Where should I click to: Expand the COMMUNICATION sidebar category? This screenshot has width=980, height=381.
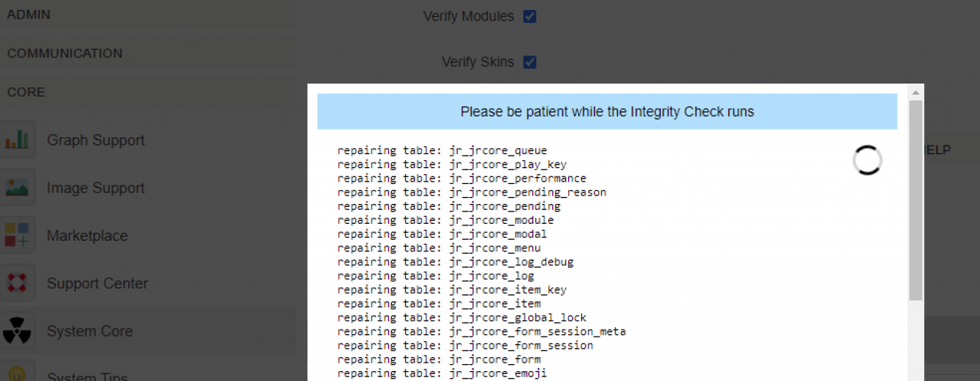pos(64,54)
